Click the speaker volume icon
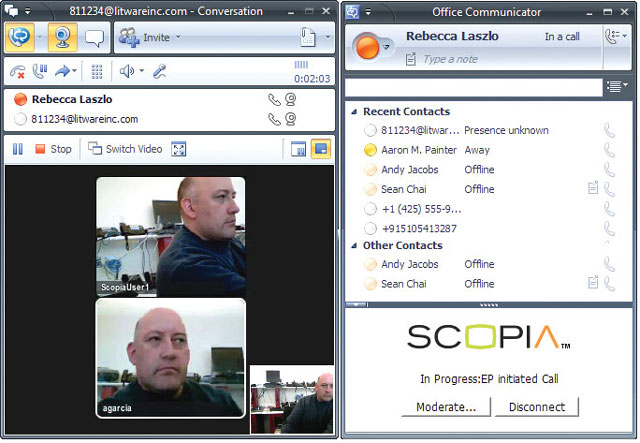 pos(127,71)
